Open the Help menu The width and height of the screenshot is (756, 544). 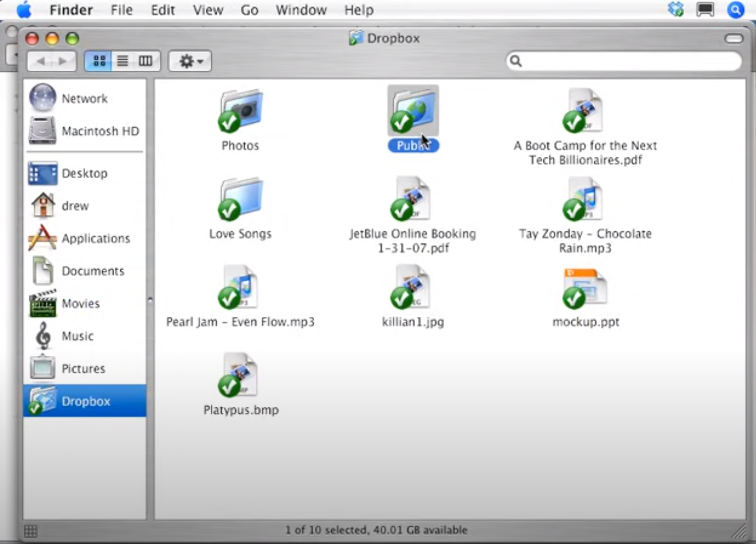tap(359, 10)
